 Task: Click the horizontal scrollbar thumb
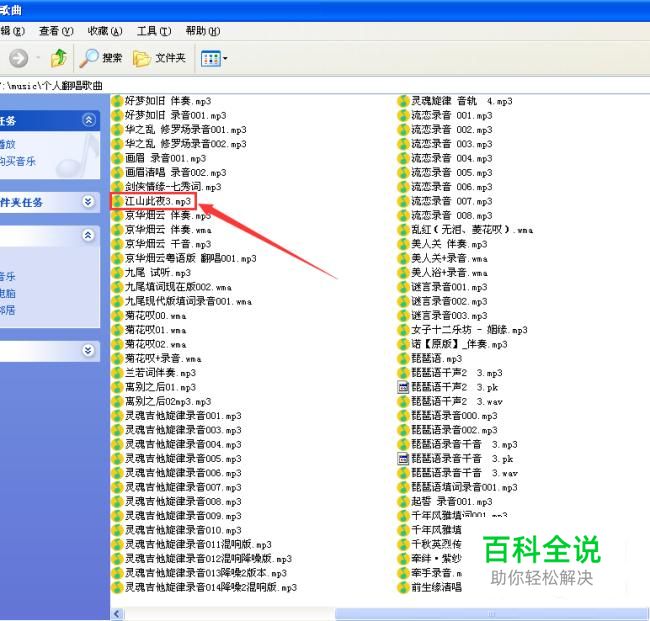(x=490, y=614)
